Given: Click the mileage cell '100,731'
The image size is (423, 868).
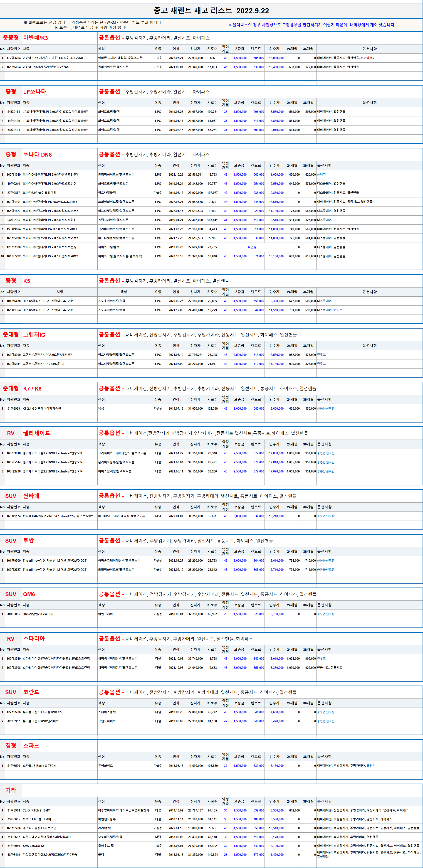Looking at the screenshot, I should (212, 111).
